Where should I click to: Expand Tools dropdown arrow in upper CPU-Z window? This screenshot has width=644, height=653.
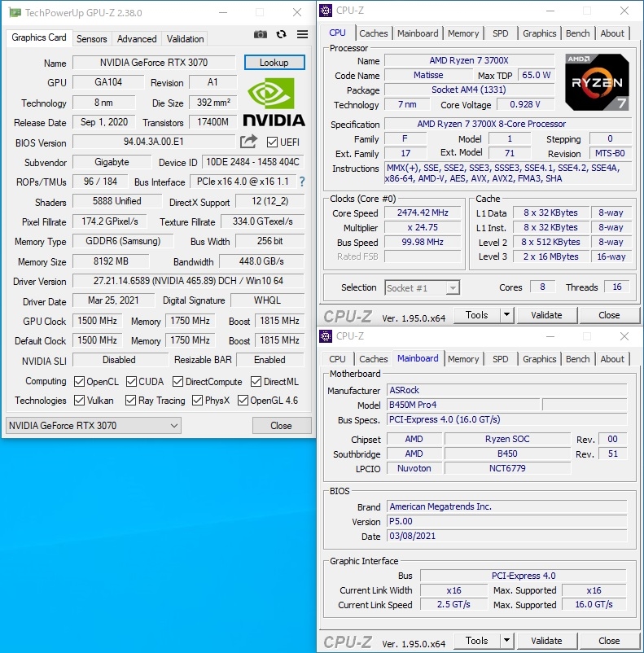(507, 315)
